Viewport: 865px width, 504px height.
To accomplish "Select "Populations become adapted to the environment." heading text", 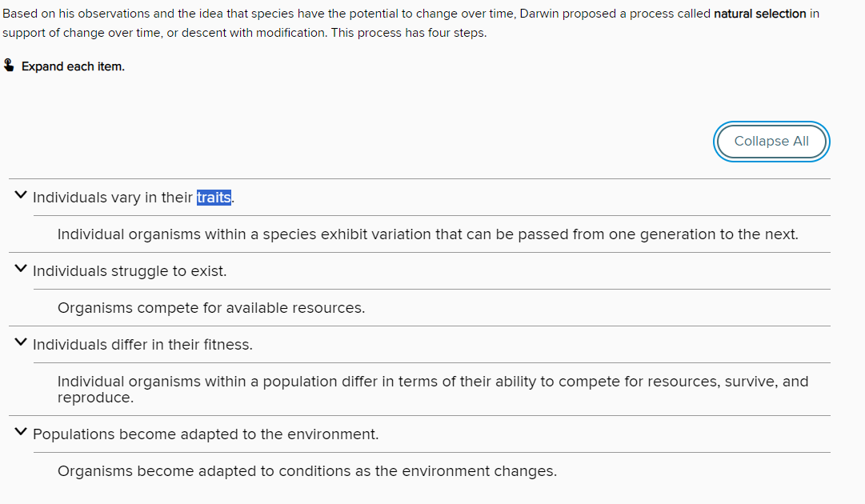I will click(206, 434).
